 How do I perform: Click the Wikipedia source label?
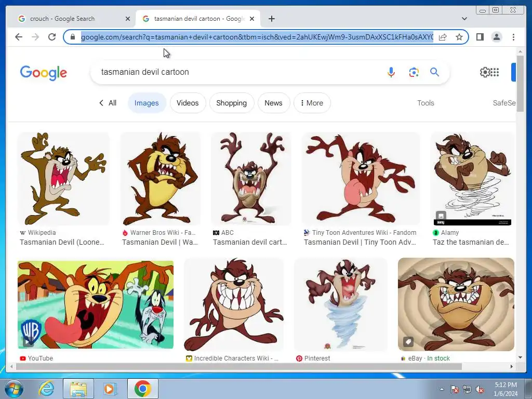coord(38,233)
